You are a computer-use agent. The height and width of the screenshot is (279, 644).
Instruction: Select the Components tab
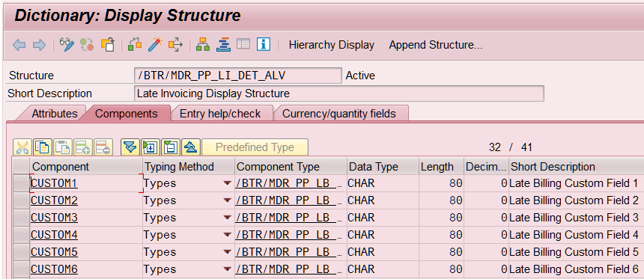pyautogui.click(x=126, y=114)
